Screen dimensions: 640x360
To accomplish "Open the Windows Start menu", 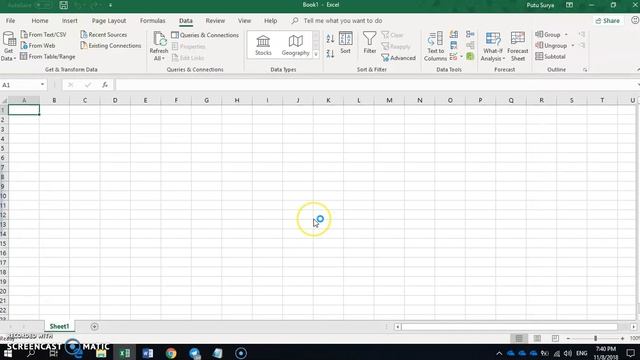I will click(x=8, y=353).
